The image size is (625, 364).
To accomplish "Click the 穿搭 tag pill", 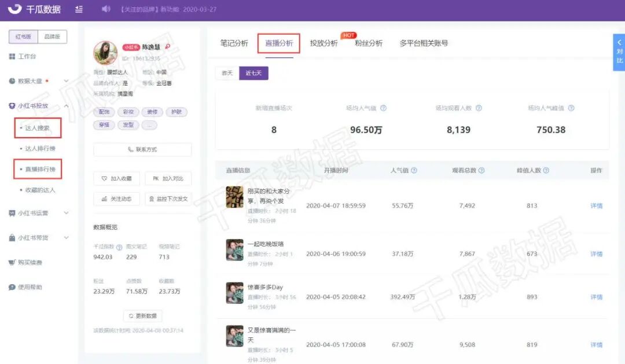I will click(x=104, y=125).
